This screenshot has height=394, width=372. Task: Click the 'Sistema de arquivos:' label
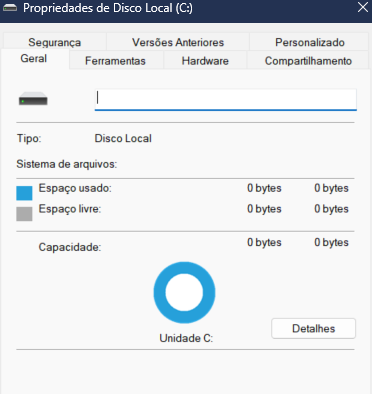(67, 164)
